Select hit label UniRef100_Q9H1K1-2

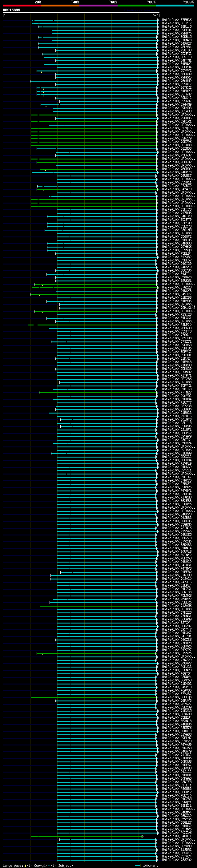point(179,308)
